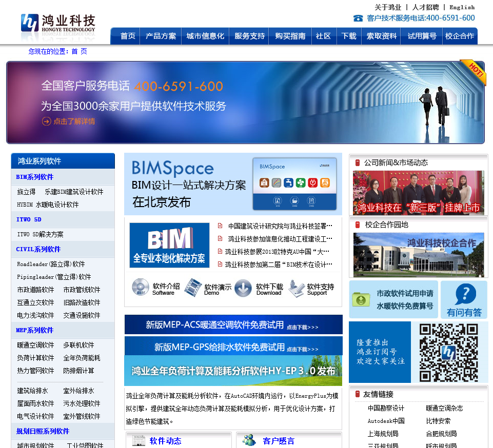The height and width of the screenshot is (448, 493).
Task: Click the 点击了解详情 banner link
Action: click(x=74, y=121)
